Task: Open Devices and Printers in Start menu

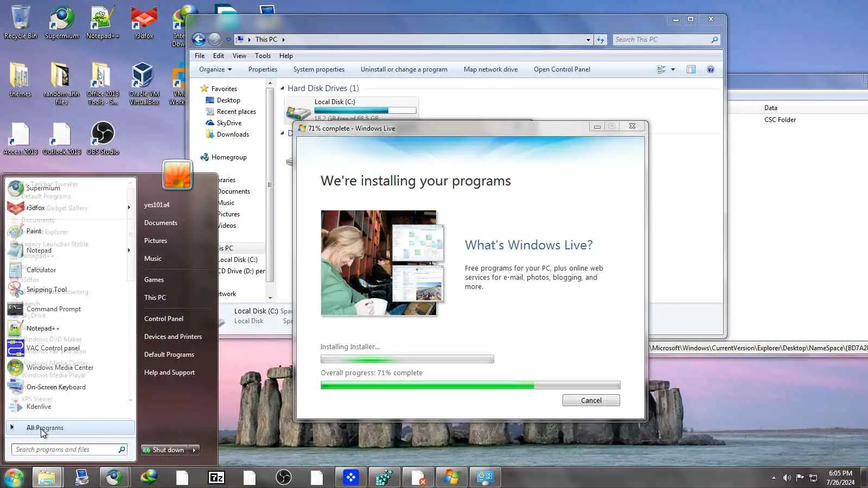Action: tap(173, 337)
